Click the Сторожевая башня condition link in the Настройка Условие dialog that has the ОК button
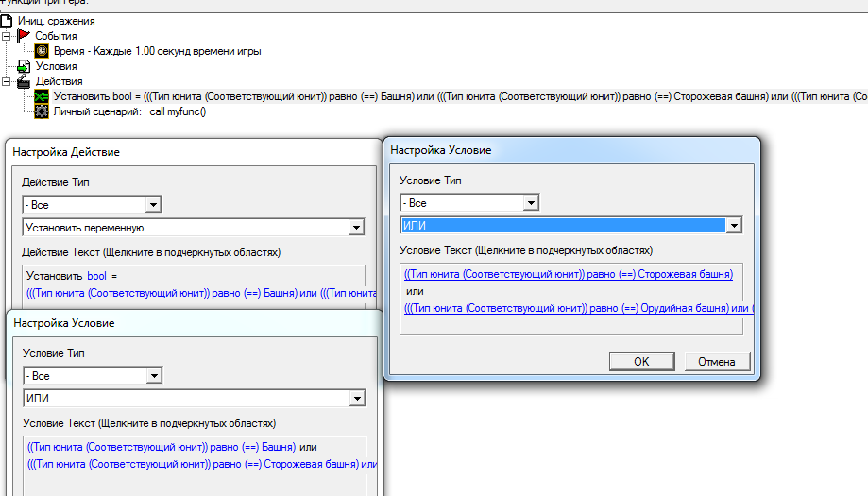 [x=569, y=274]
